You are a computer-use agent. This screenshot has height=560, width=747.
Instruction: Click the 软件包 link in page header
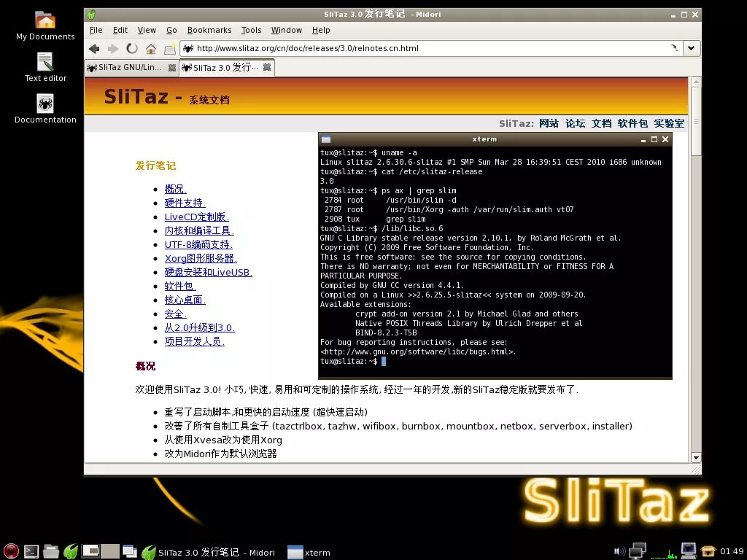coord(632,123)
